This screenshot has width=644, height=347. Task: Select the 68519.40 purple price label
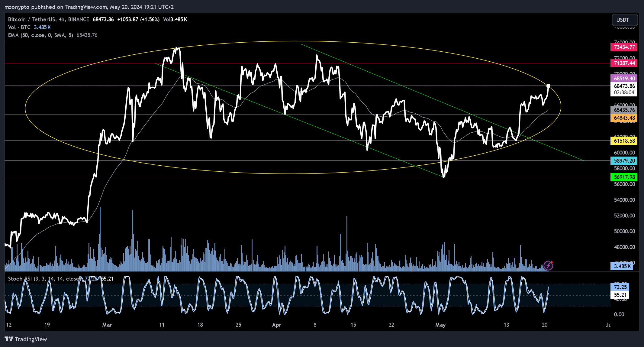[624, 78]
